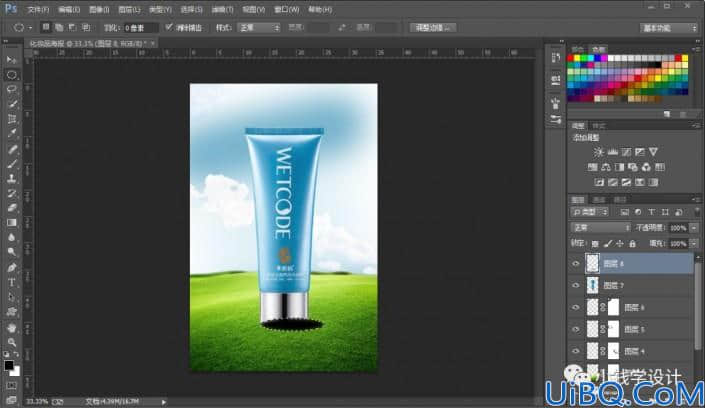Image resolution: width=705 pixels, height=408 pixels.
Task: Select the Blur tool
Action: coord(12,238)
